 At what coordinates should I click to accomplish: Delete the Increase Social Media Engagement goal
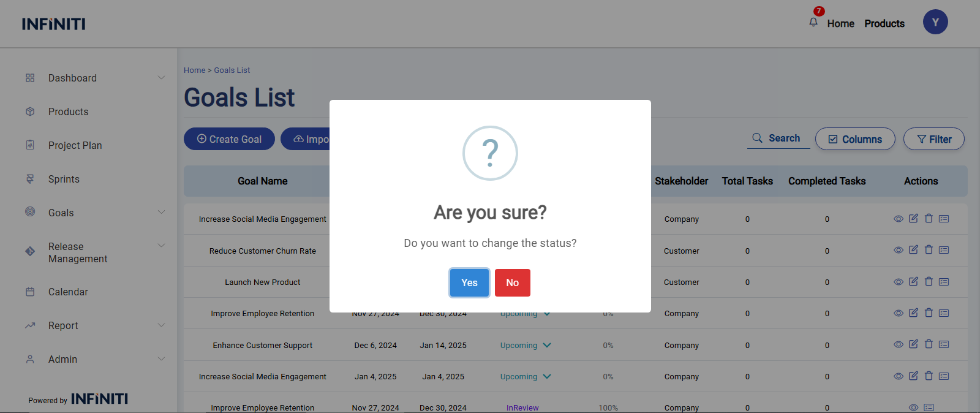[x=929, y=219]
